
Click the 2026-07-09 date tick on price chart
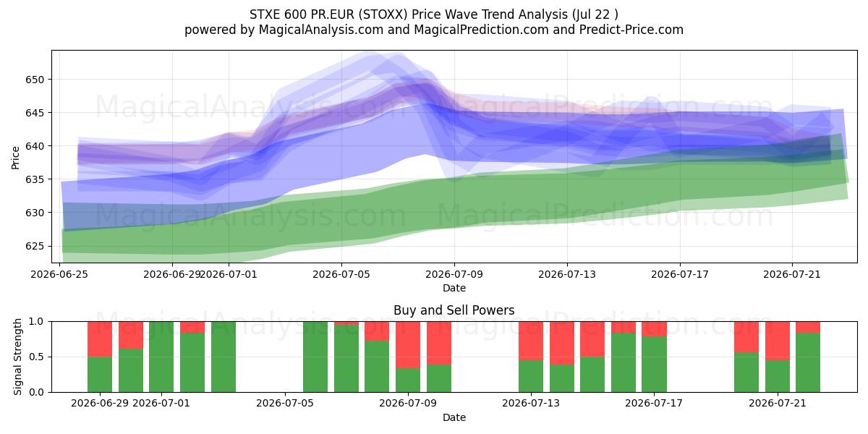coord(454,274)
